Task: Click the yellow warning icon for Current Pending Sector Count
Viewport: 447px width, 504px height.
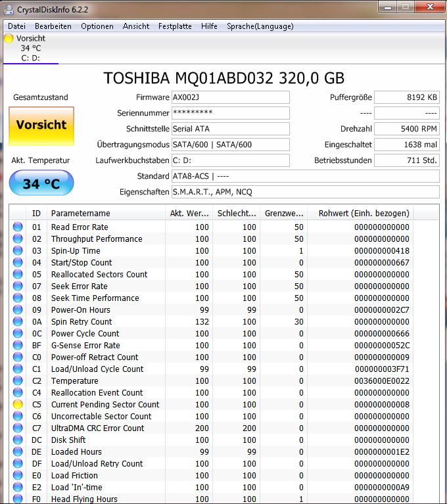Action: pyautogui.click(x=18, y=404)
